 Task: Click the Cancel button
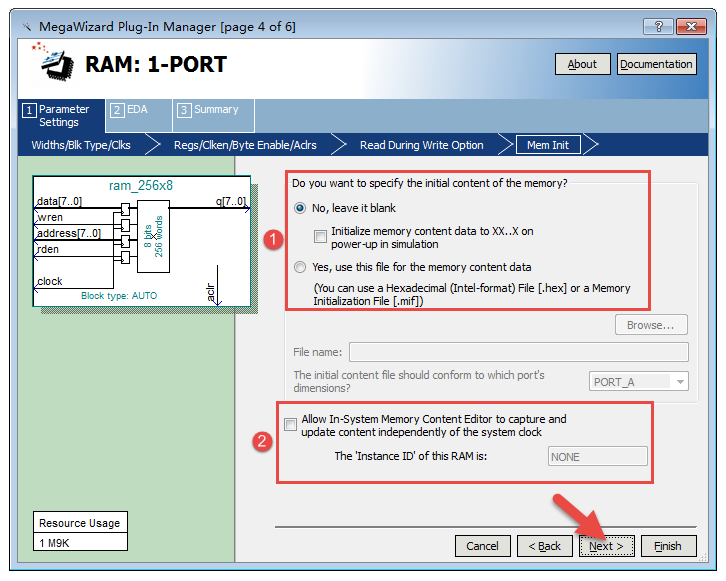point(482,546)
